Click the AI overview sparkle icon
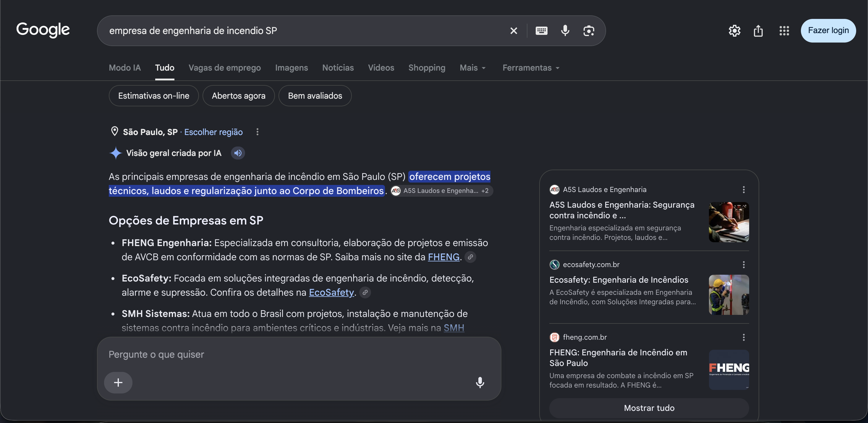868x423 pixels. point(116,153)
